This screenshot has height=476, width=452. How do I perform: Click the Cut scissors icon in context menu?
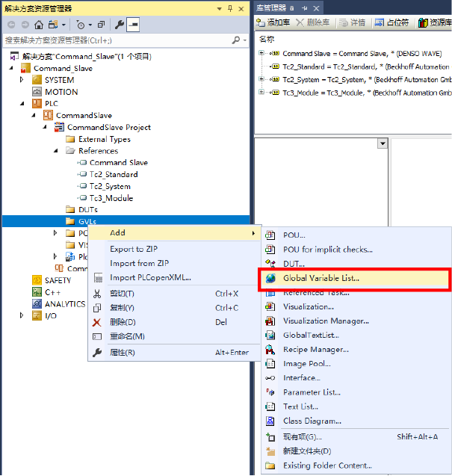(x=96, y=294)
